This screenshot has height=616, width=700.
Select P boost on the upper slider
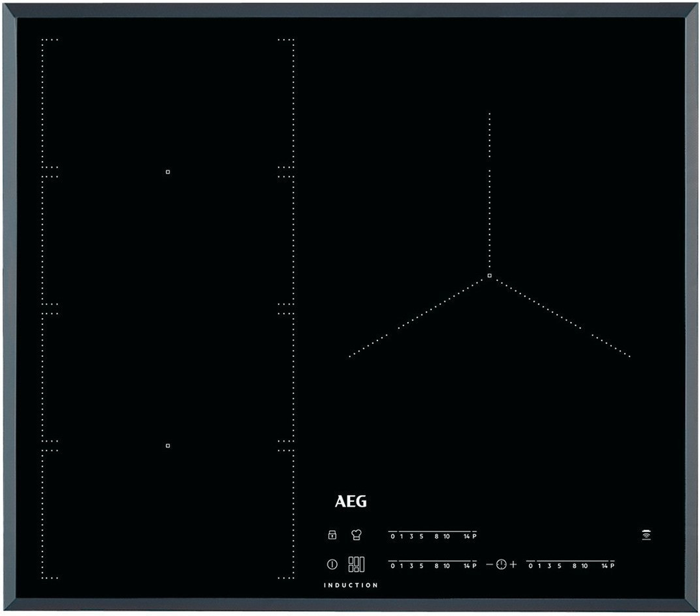click(x=474, y=537)
